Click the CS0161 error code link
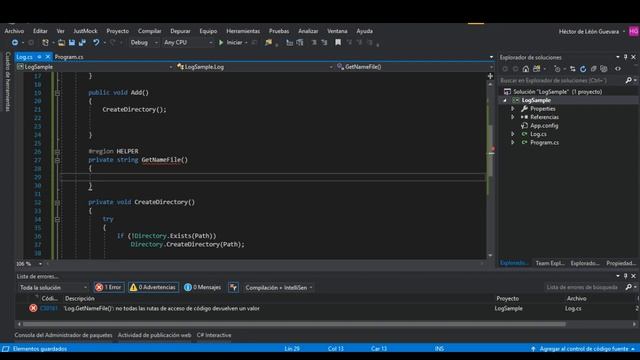 pyautogui.click(x=49, y=309)
